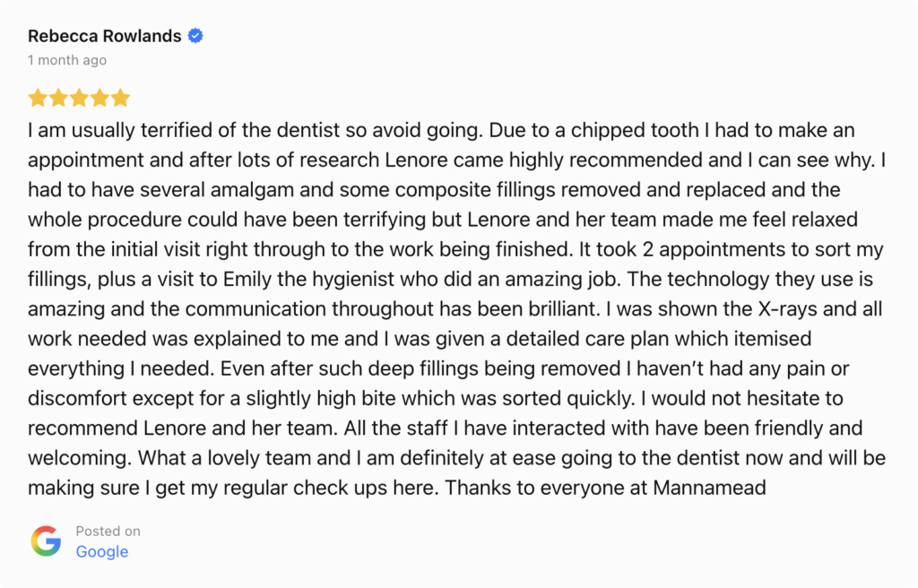Image resolution: width=918 pixels, height=588 pixels.
Task: Click the reviewer name Rebecca Rowlands
Action: [104, 37]
